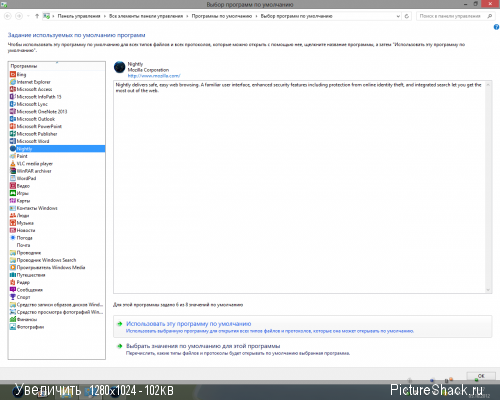Choose Microsoft Access from the list

31,89
